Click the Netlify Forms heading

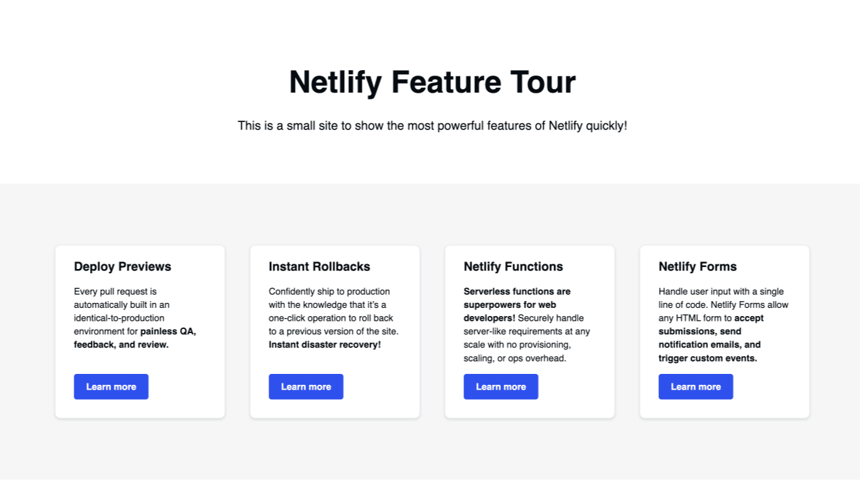point(697,266)
